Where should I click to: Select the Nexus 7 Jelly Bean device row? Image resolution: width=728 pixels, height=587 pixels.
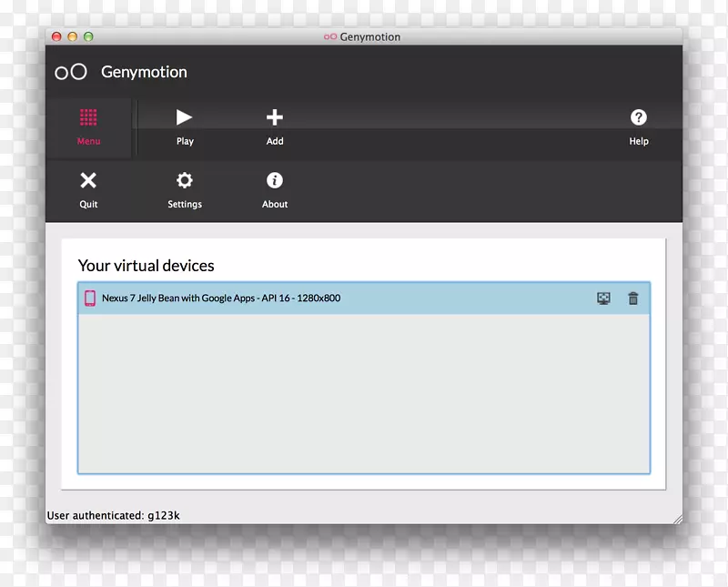click(x=364, y=299)
